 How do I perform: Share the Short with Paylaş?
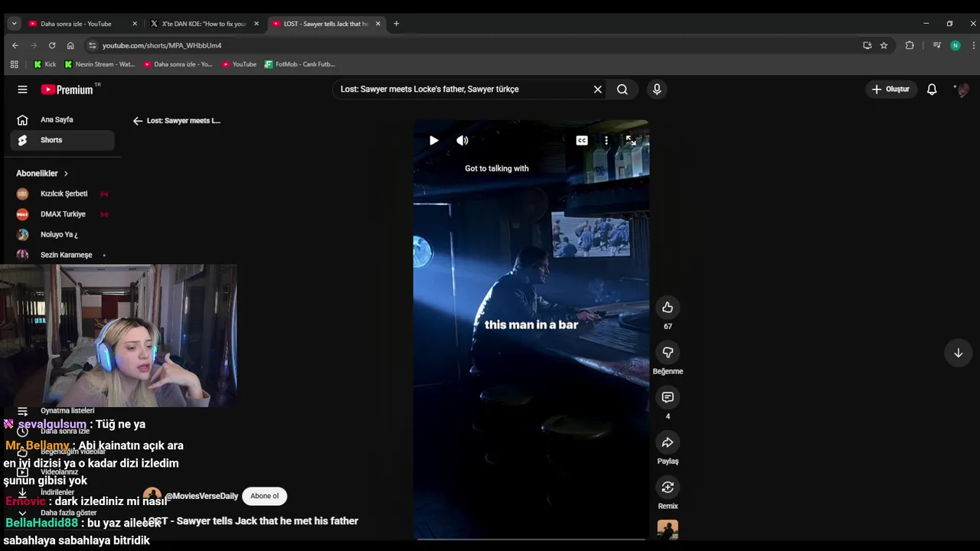668,442
